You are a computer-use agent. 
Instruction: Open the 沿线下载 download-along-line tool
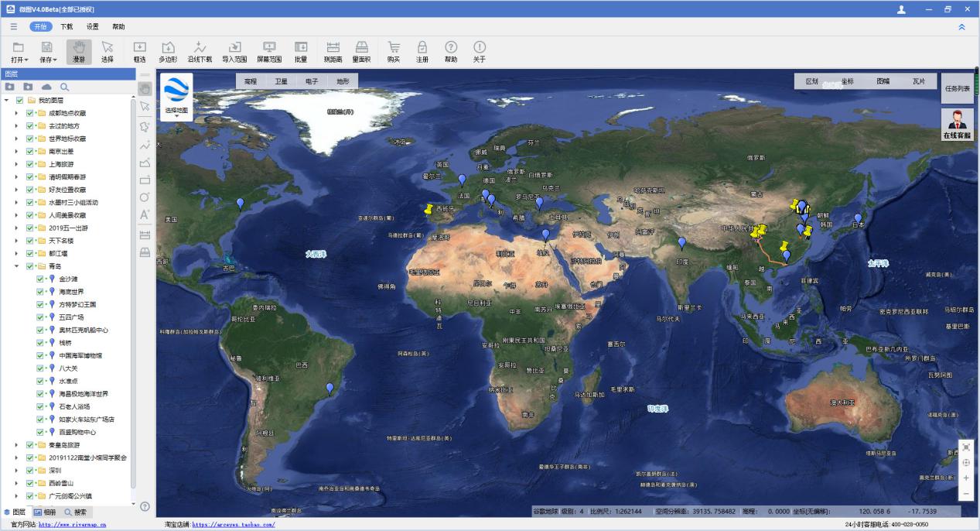(x=200, y=51)
